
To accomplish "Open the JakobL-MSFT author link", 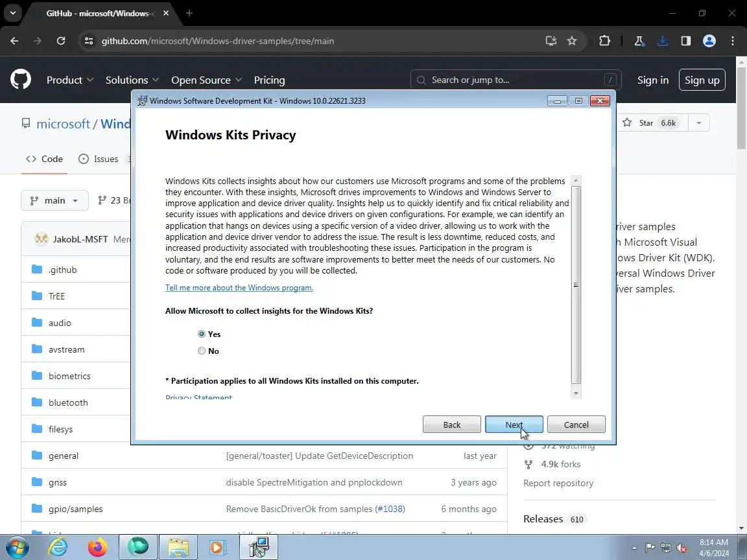I will point(80,239).
